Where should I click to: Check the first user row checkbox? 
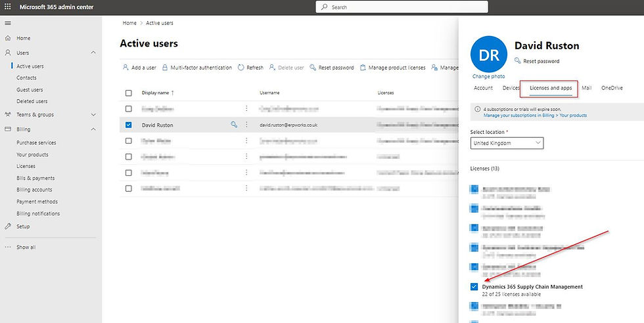(x=129, y=109)
